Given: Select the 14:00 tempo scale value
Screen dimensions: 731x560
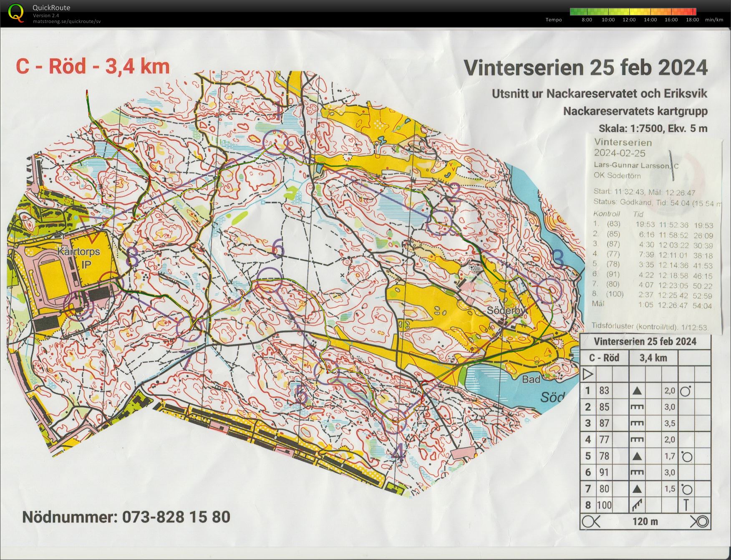Looking at the screenshot, I should [650, 20].
